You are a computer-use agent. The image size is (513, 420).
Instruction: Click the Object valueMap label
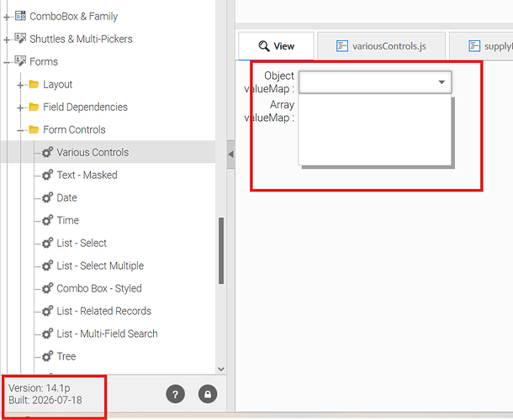[270, 82]
